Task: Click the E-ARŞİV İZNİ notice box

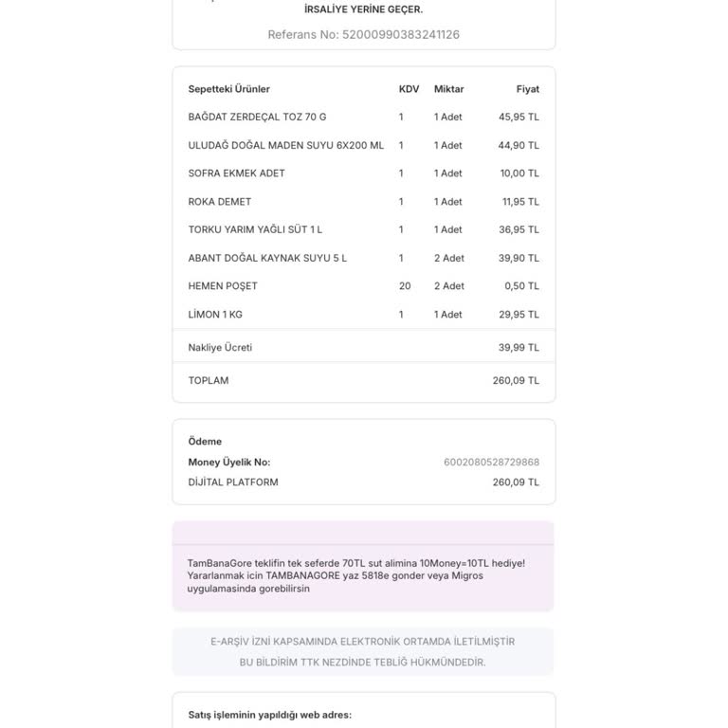Action: click(363, 652)
